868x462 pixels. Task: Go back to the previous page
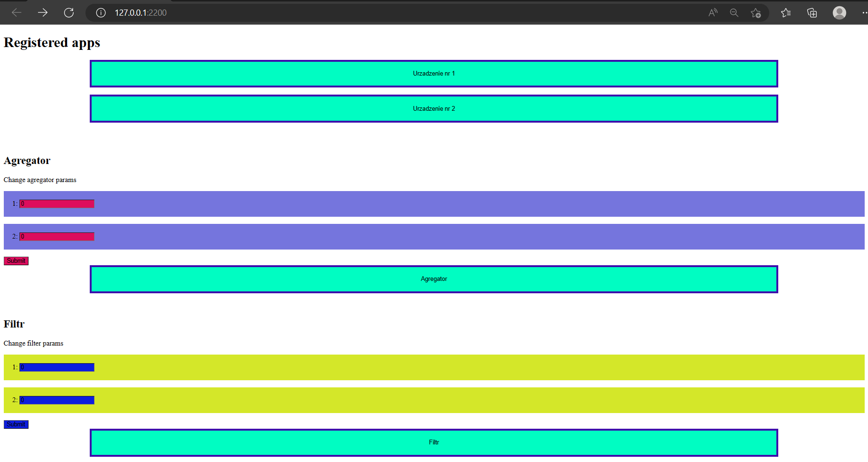pos(17,13)
